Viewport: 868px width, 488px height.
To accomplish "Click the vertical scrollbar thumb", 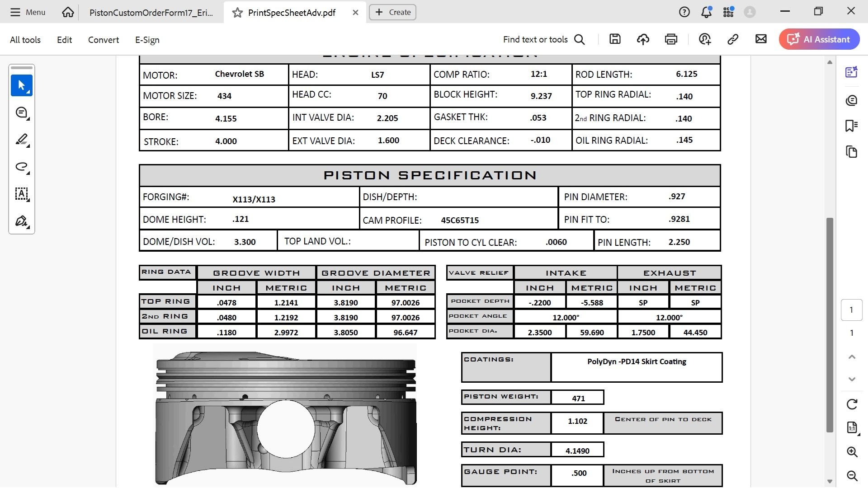I will (829, 325).
